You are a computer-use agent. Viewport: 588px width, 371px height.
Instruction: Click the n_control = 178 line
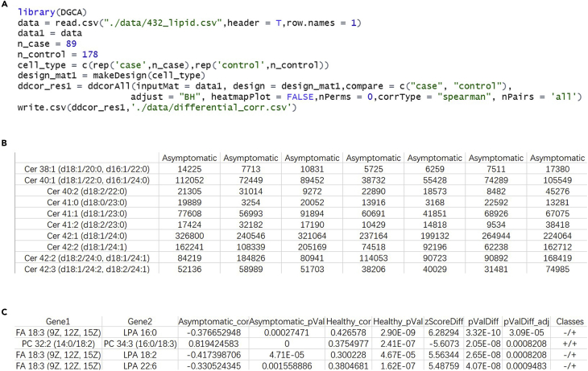tap(58, 55)
